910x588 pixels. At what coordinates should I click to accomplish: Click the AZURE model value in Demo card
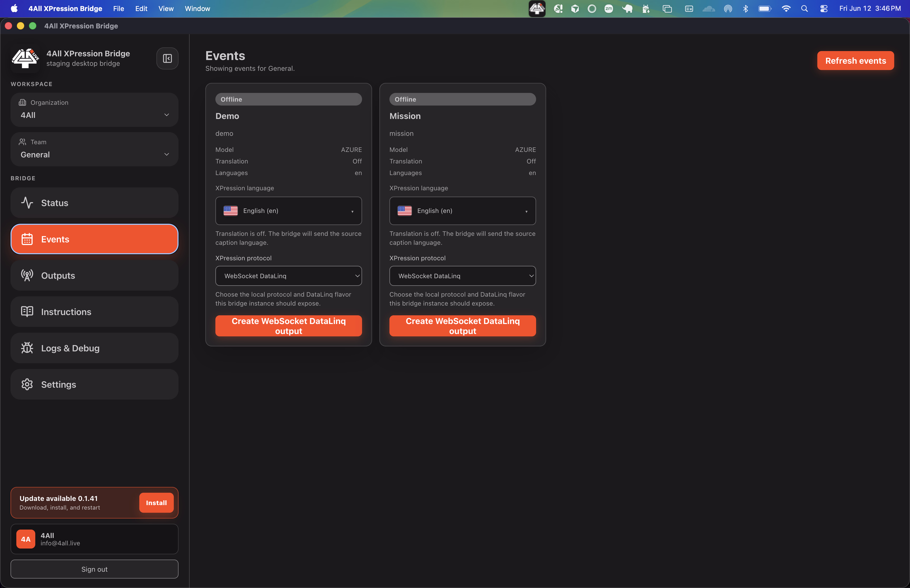coord(351,150)
